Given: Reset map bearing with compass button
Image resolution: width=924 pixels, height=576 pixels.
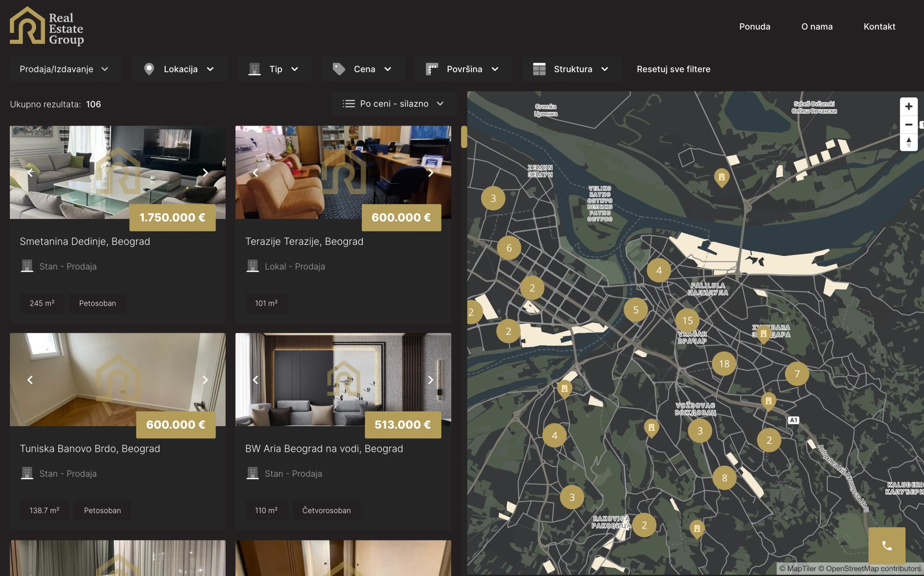Looking at the screenshot, I should 908,142.
